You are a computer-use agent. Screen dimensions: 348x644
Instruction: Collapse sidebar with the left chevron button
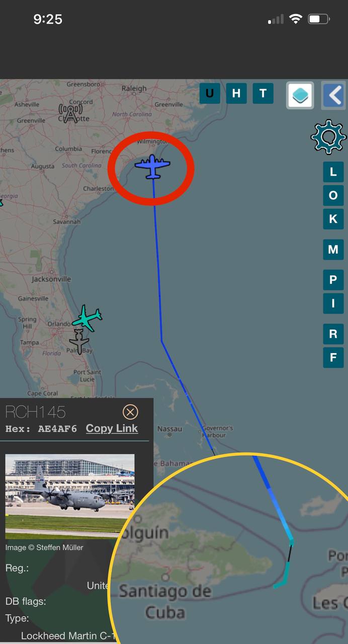tap(334, 95)
